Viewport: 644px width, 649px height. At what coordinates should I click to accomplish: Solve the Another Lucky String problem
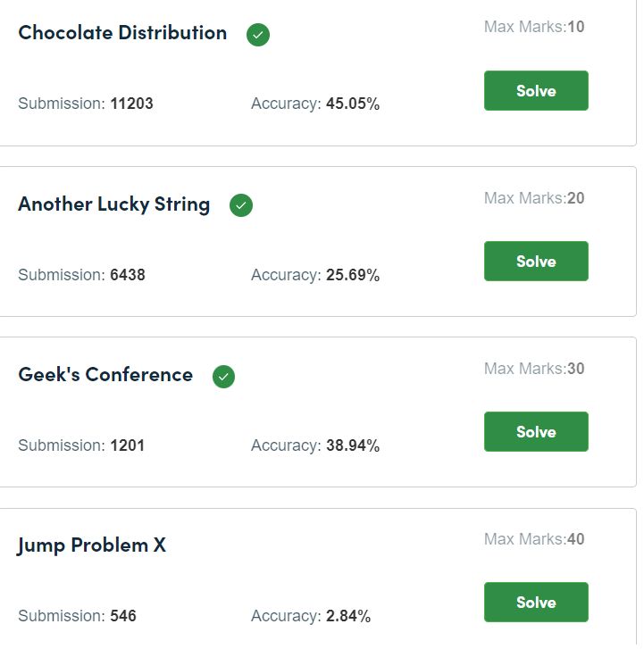click(536, 262)
